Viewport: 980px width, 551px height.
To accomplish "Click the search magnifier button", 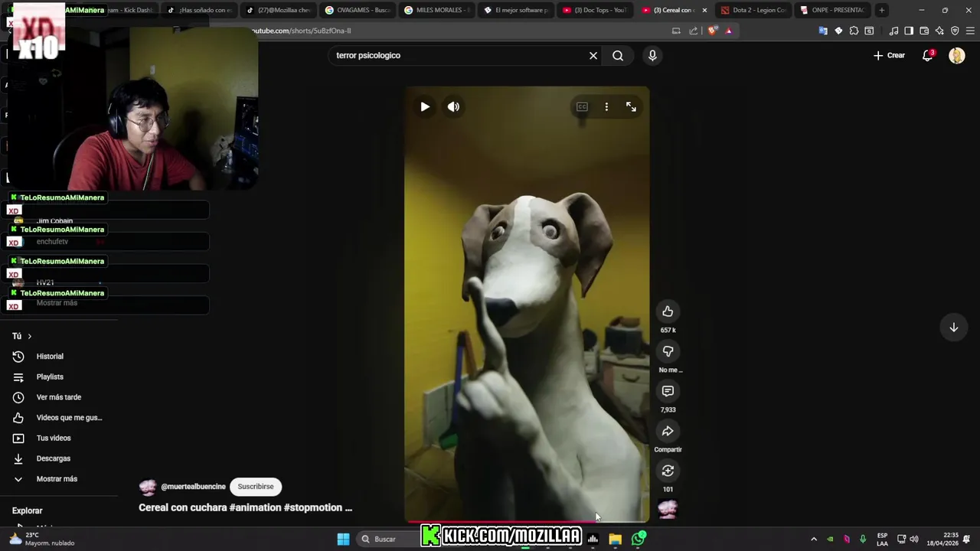I will (x=618, y=55).
